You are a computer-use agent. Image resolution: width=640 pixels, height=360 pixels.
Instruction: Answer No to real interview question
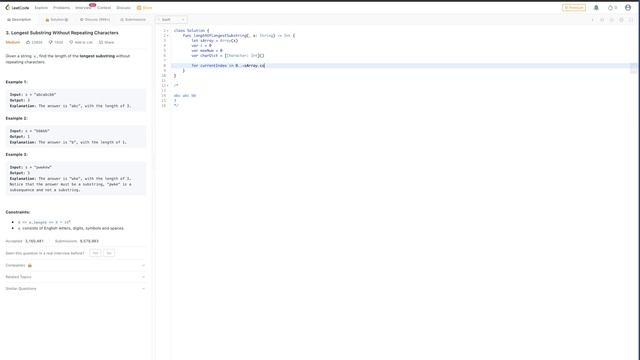[x=109, y=253]
